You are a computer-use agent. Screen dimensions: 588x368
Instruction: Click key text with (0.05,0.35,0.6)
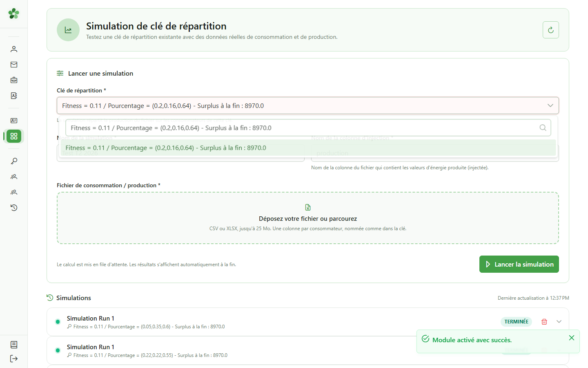149,327
